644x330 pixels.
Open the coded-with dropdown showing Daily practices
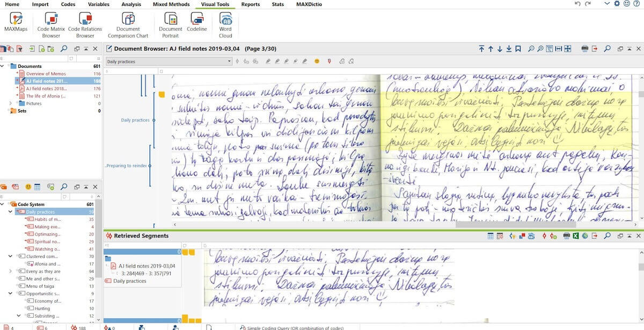(169, 61)
